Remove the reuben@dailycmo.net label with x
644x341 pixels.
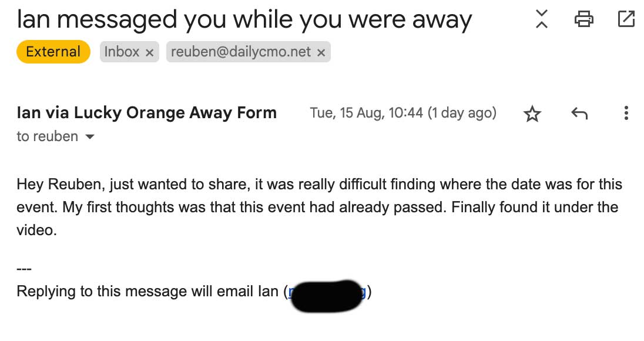(321, 52)
